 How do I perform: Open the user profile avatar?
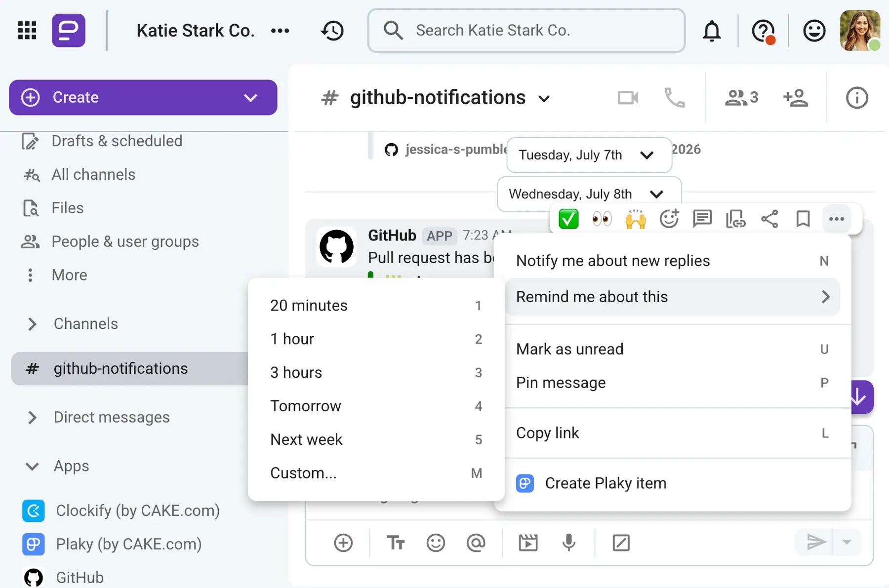(860, 30)
